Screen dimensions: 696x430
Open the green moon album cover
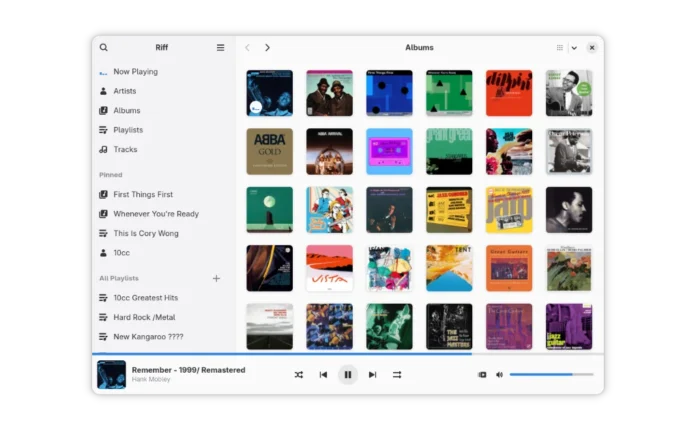(269, 210)
